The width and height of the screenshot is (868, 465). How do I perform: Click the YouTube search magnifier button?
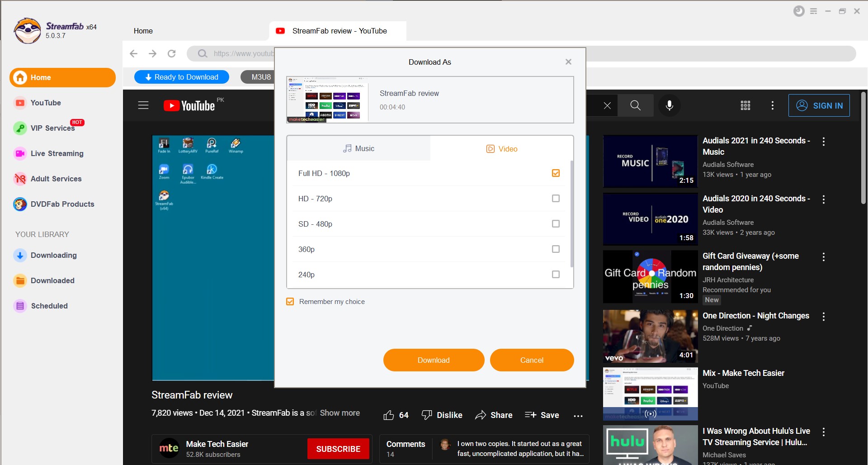635,105
